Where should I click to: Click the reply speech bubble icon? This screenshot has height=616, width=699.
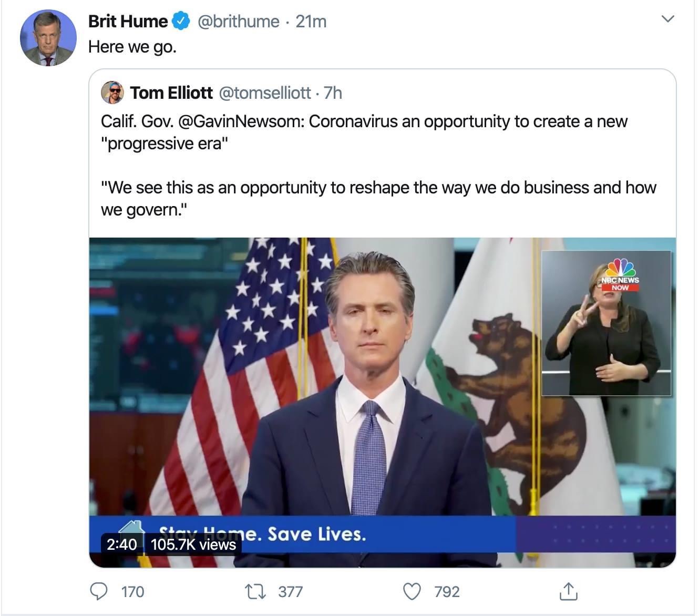(x=99, y=591)
